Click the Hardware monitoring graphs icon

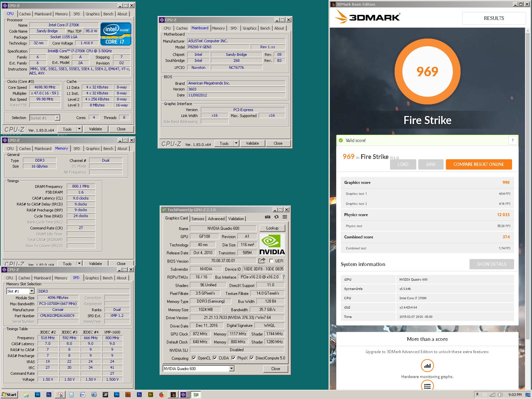click(427, 366)
